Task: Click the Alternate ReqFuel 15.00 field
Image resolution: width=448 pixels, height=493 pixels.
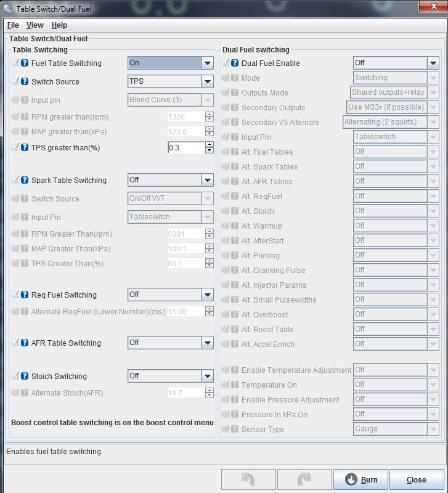Action: 185,312
